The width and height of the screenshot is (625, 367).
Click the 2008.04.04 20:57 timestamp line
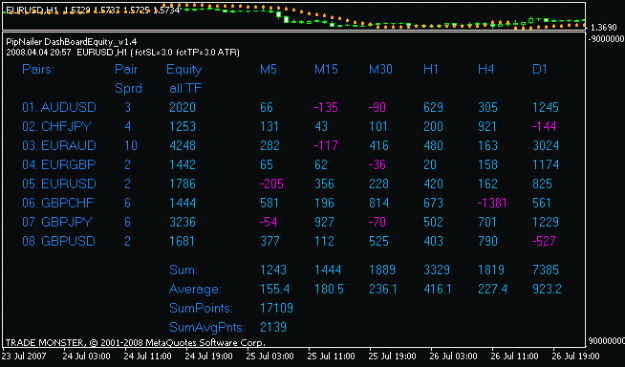123,52
